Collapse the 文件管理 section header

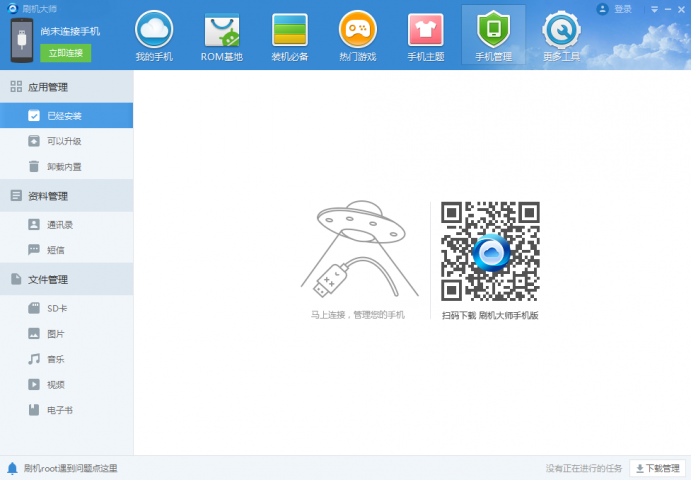coord(66,279)
